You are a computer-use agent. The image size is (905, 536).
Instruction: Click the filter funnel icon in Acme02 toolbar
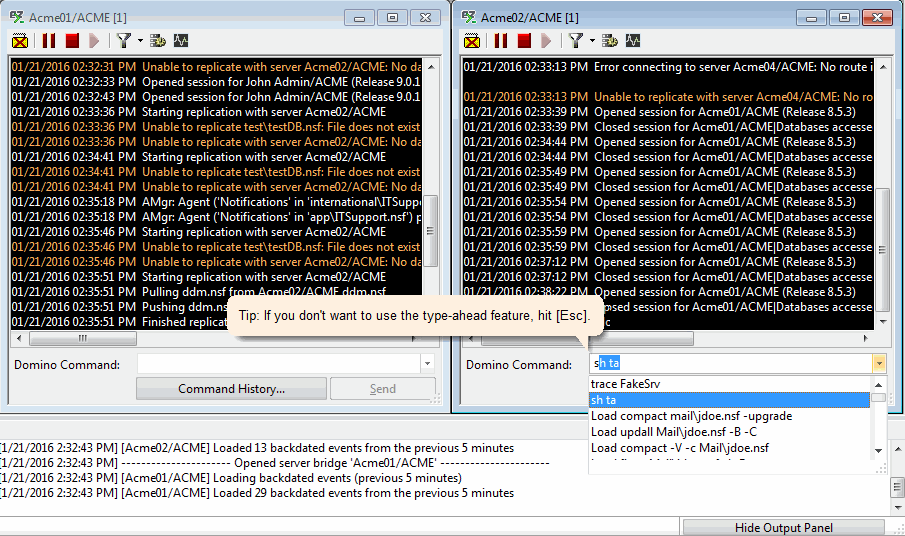[x=576, y=41]
